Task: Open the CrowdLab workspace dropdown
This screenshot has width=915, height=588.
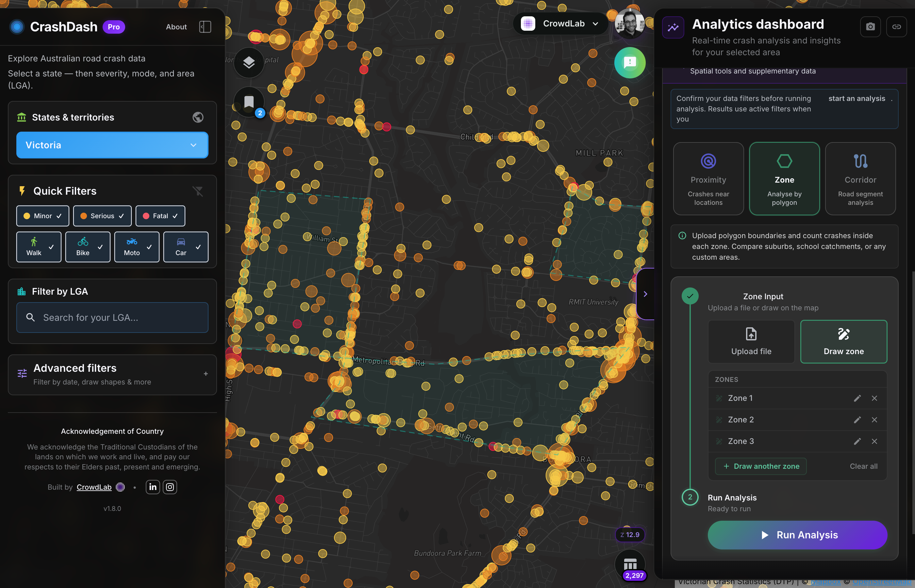Action: point(560,24)
